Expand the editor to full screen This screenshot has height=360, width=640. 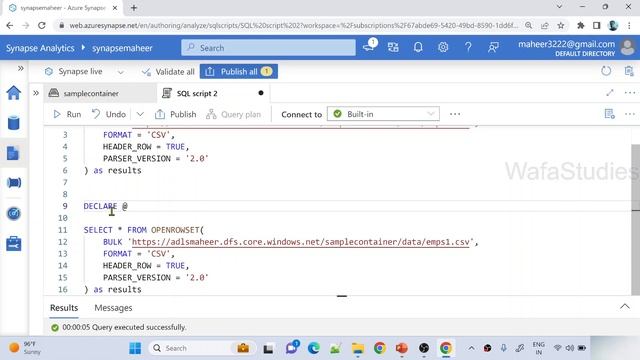(610, 93)
